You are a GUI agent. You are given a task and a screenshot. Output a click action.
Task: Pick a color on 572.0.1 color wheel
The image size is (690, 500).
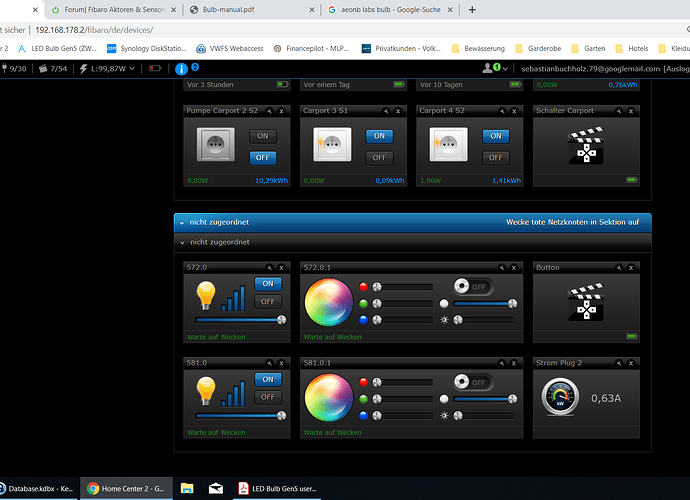(329, 302)
